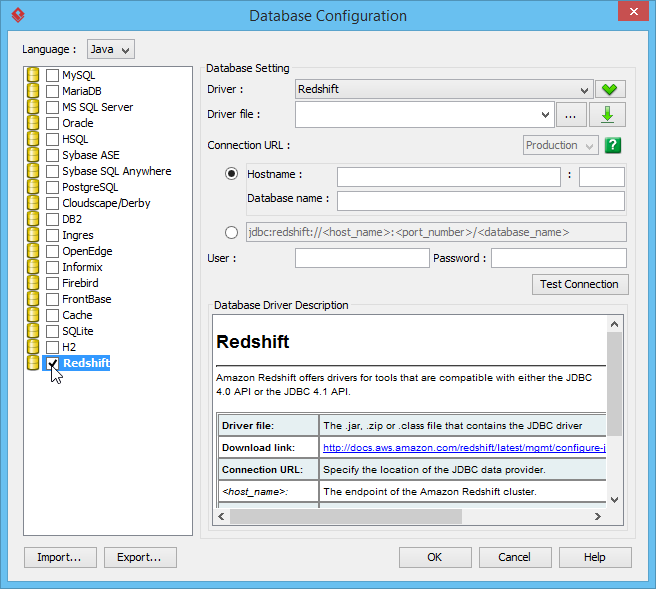Screen dimensions: 656x589
Task: Click the Export... button
Action: tap(140, 557)
